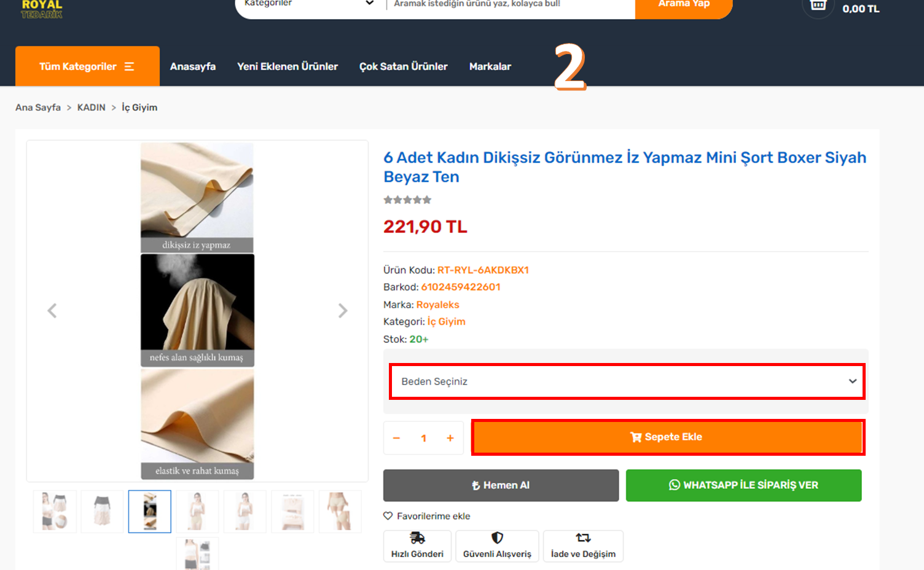This screenshot has width=924, height=570.
Task: Click the Hızlı Gönderi truck icon
Action: tap(417, 538)
